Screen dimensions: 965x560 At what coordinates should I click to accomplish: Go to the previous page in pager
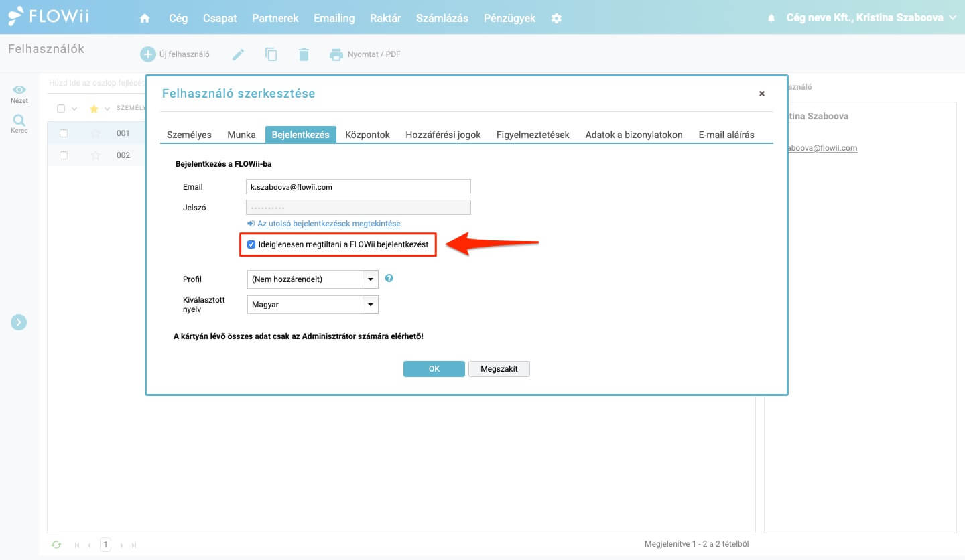point(90,545)
